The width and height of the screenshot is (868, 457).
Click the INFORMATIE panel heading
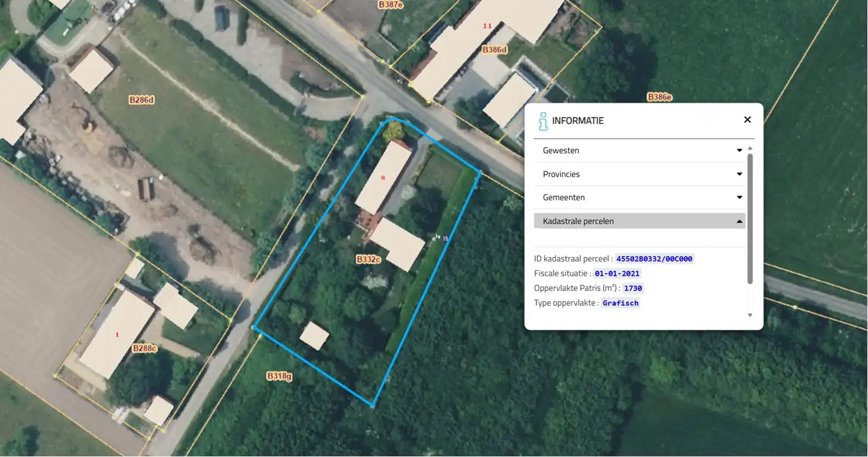[x=578, y=120]
